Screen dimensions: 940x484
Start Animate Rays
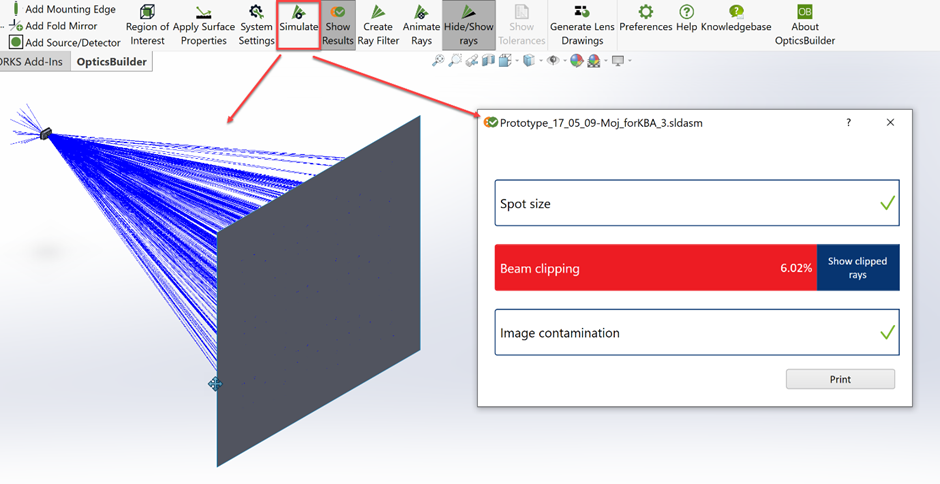421,25
